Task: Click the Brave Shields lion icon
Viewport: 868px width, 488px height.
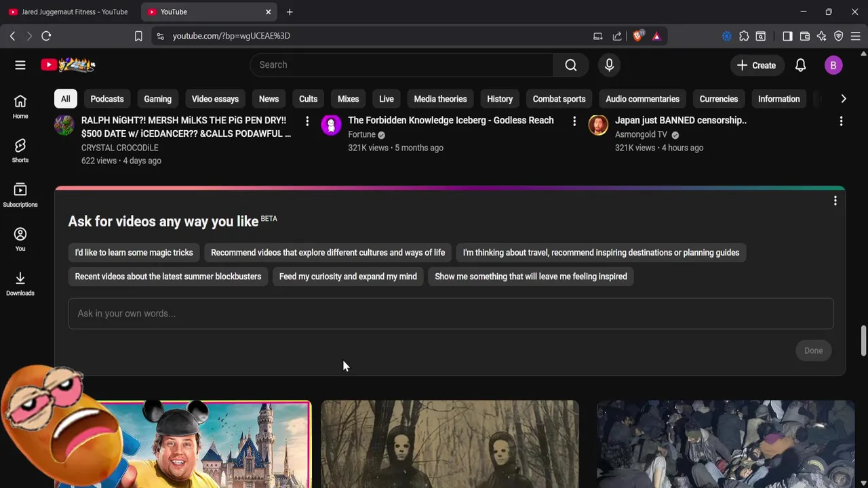Action: (x=637, y=36)
